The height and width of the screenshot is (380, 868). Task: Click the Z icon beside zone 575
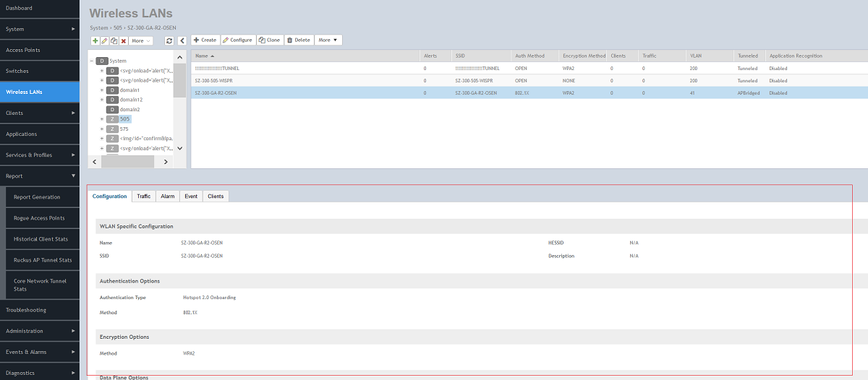point(112,129)
